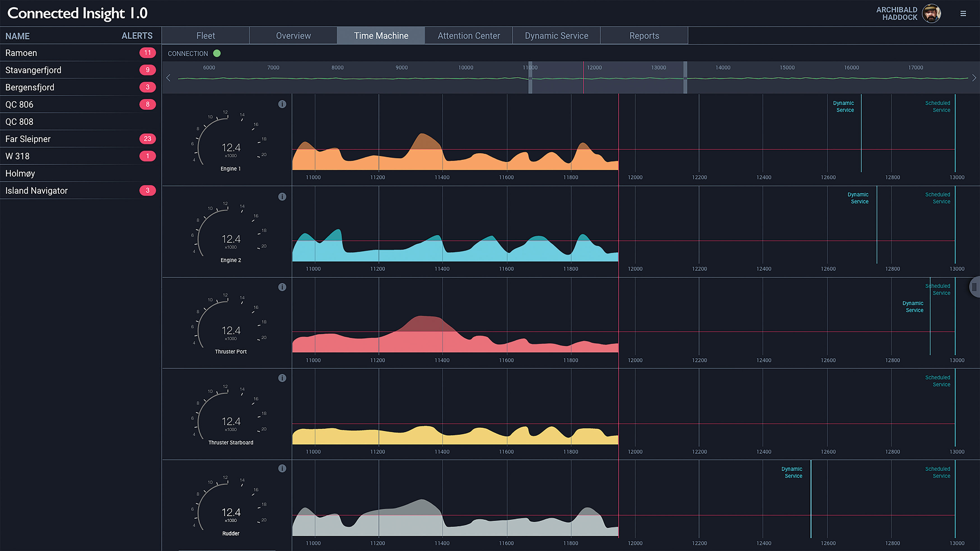The image size is (980, 551).
Task: Open the hamburger menu
Action: (963, 13)
